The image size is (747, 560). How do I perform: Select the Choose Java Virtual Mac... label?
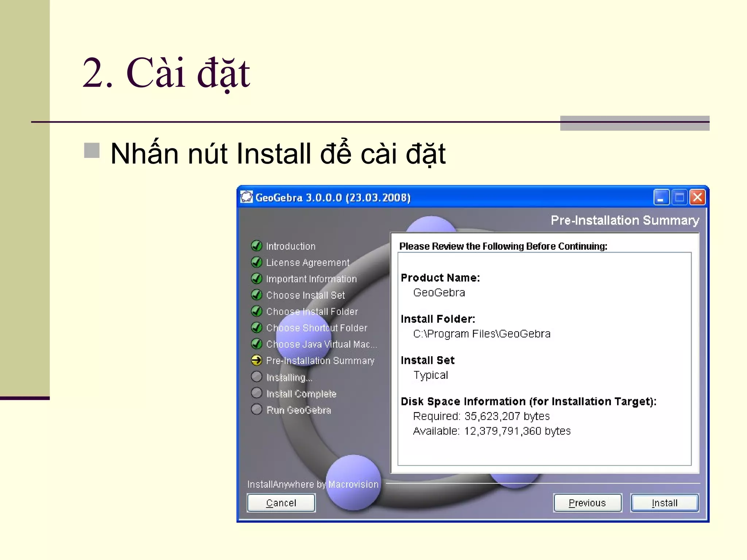[x=321, y=344]
